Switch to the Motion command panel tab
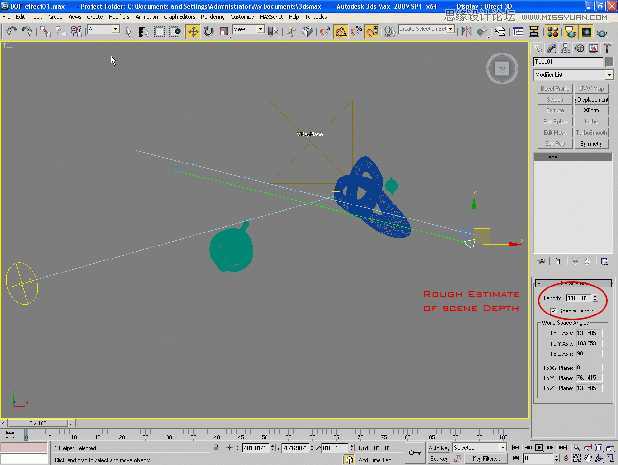618x465 pixels. point(579,48)
